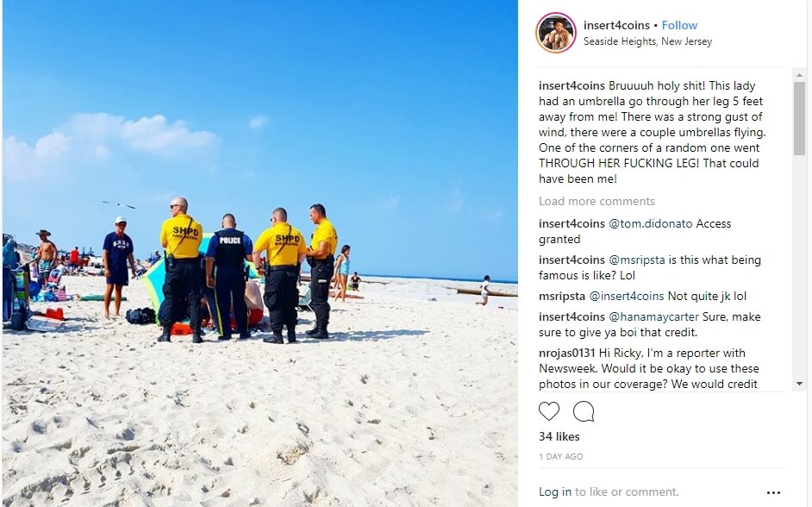Image resolution: width=812 pixels, height=507 pixels.
Task: Click Log in to comment
Action: tap(555, 491)
